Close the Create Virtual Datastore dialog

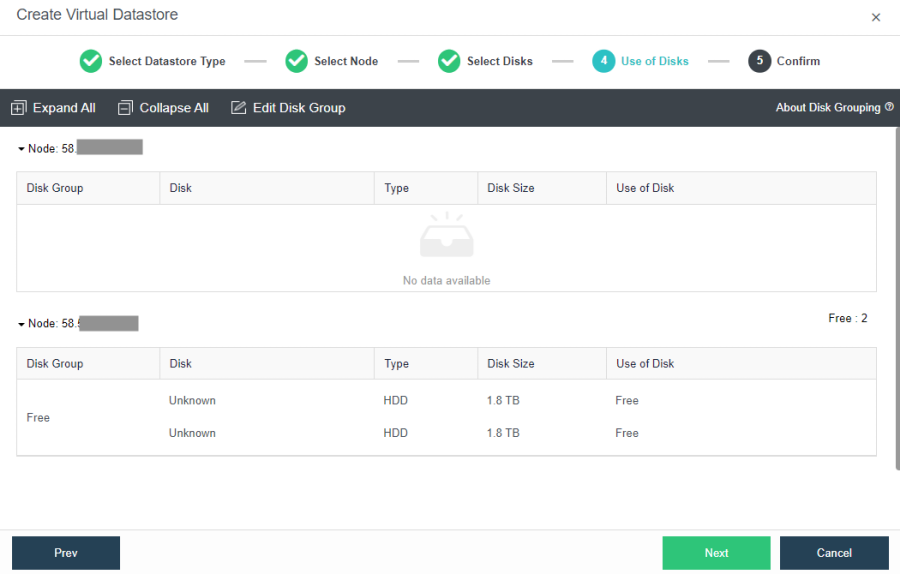pos(875,17)
